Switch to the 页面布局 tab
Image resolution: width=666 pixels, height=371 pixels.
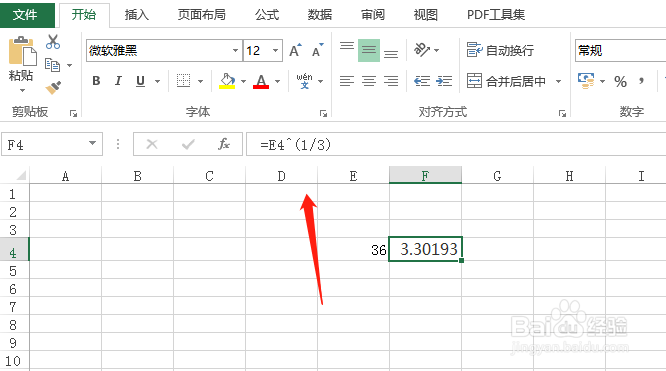pos(201,15)
